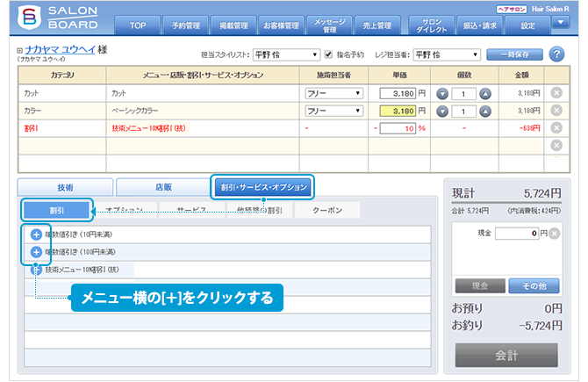
Task: Decrease quantity of カット with down arrow
Action: click(442, 93)
